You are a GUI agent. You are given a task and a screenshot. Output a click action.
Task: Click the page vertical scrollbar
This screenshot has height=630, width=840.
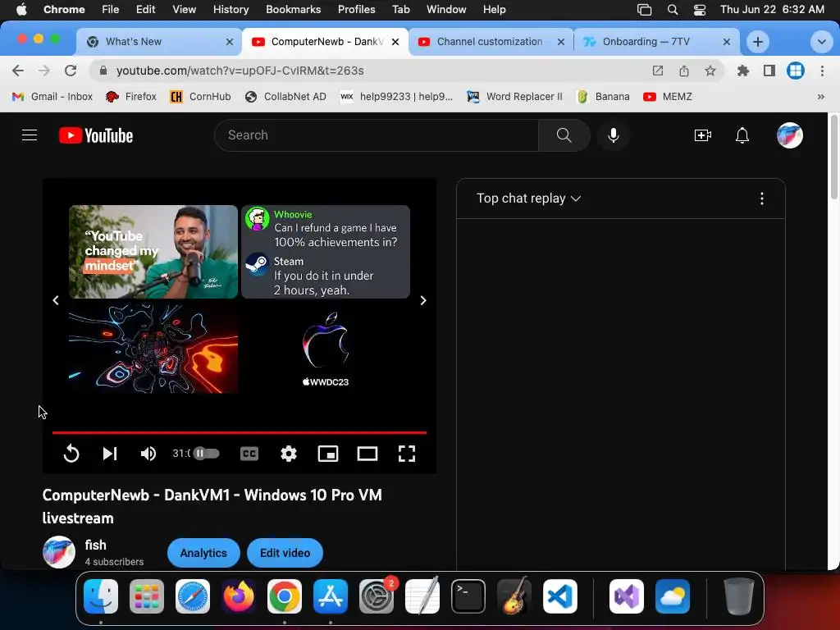click(833, 158)
